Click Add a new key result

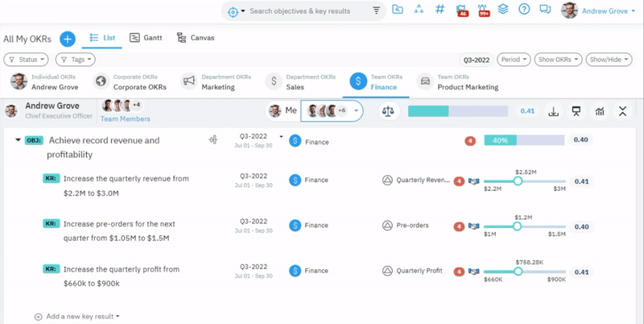pyautogui.click(x=79, y=317)
